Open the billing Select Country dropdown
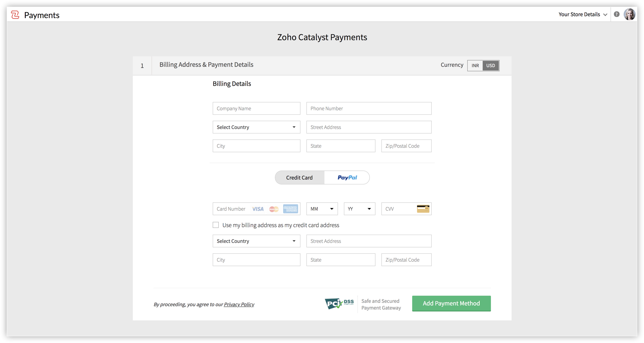The width and height of the screenshot is (644, 343). (x=256, y=127)
